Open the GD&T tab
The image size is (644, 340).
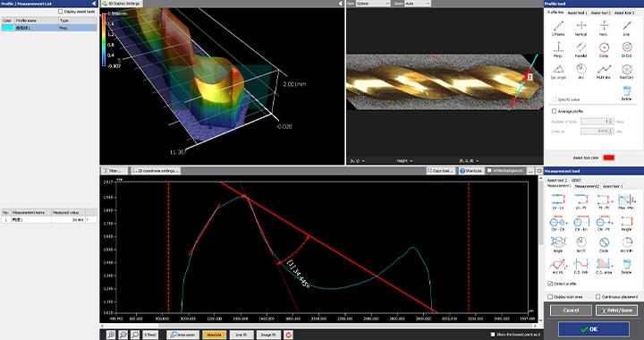click(576, 180)
